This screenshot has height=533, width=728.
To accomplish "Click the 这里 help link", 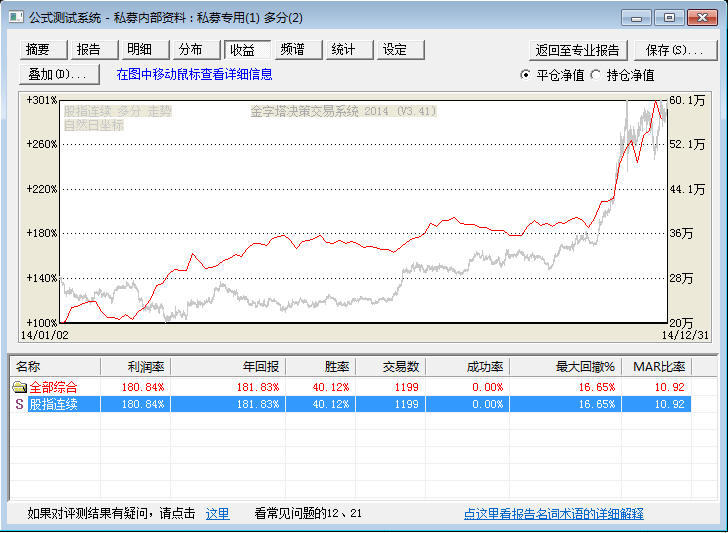I will pos(218,514).
